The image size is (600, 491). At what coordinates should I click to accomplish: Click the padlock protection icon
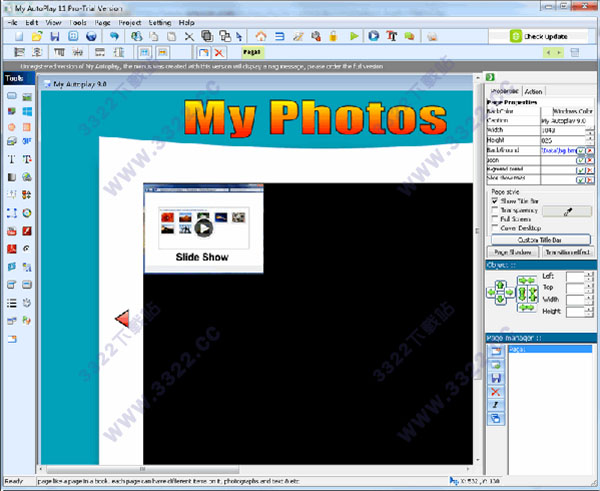(x=333, y=37)
